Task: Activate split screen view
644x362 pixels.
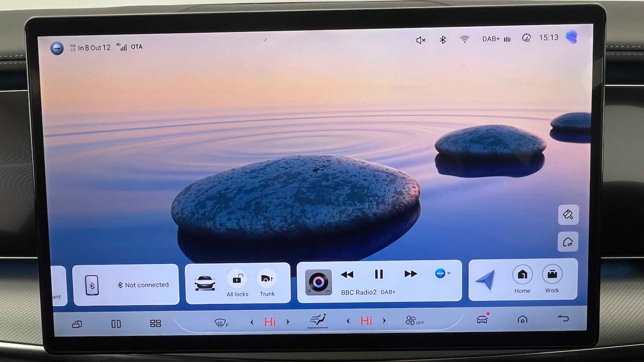Action: pyautogui.click(x=116, y=324)
